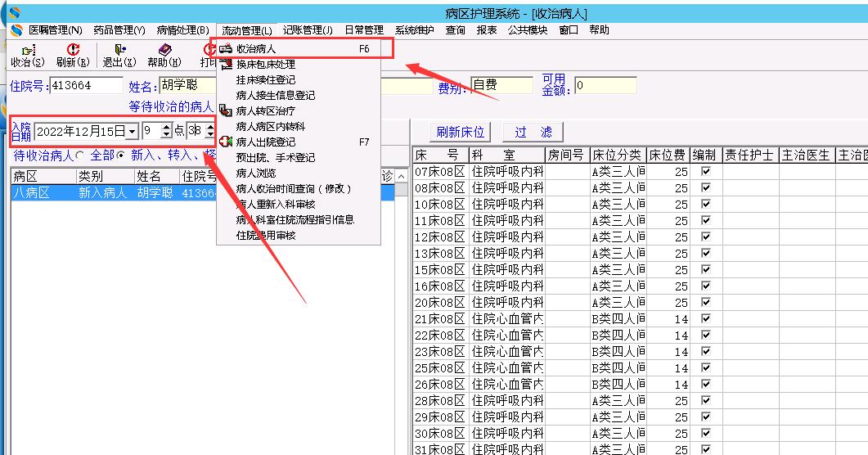Click the application logo beside 医嘱管理
868x455 pixels.
tap(16, 30)
